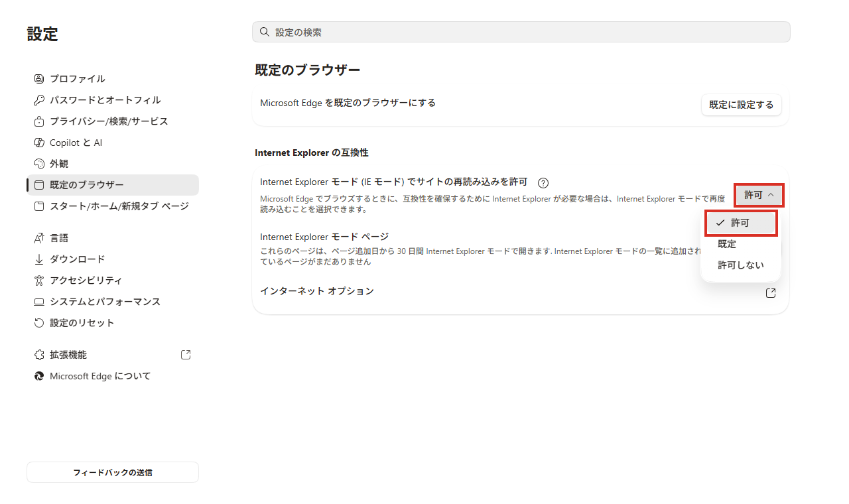Click Microsoft Edge を既定のブラウザーにする text
This screenshot has height=504, width=849.
[348, 103]
